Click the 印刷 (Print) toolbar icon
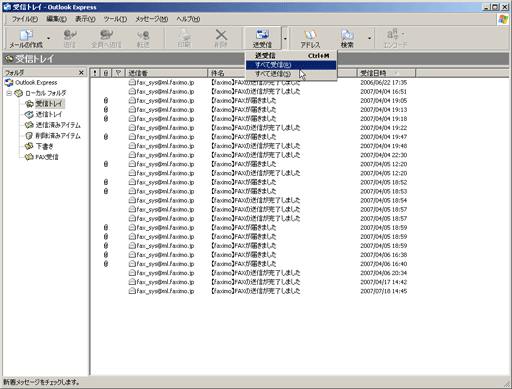The width and height of the screenshot is (512, 389). click(x=184, y=39)
